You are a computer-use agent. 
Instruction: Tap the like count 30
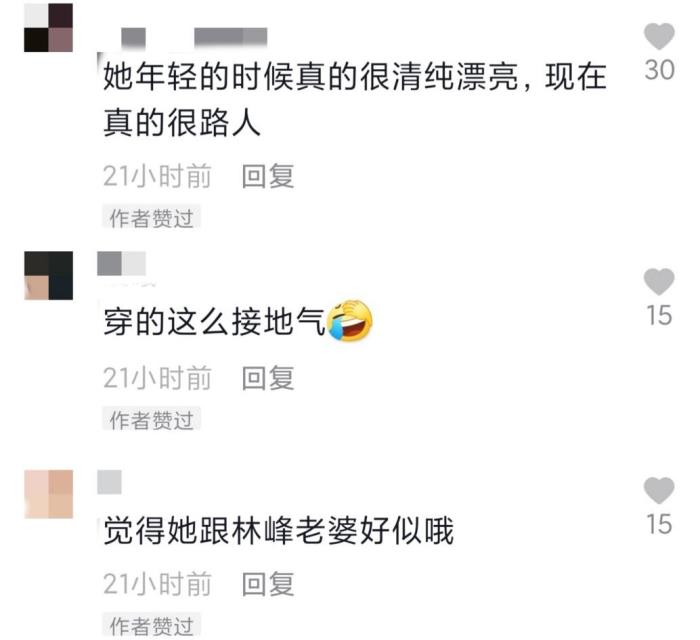pos(659,71)
